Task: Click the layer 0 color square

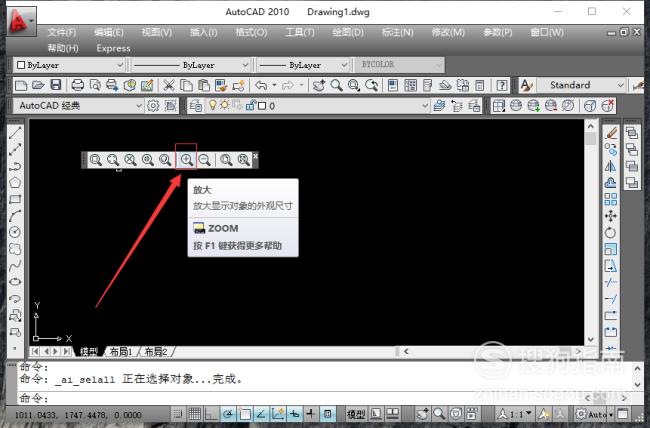Action: 262,106
